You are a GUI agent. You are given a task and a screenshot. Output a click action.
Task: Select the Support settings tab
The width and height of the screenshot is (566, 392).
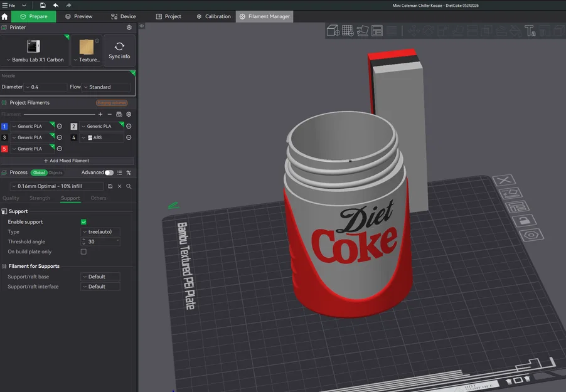coord(70,198)
